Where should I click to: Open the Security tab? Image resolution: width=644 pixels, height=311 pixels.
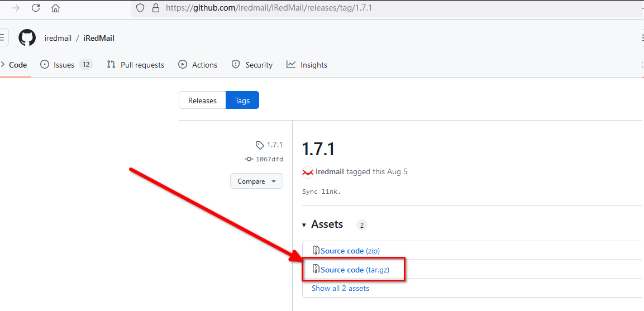252,65
